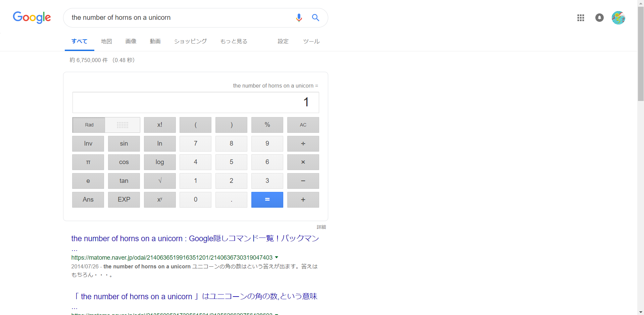
Task: Open the Google apps grid
Action: 581,18
